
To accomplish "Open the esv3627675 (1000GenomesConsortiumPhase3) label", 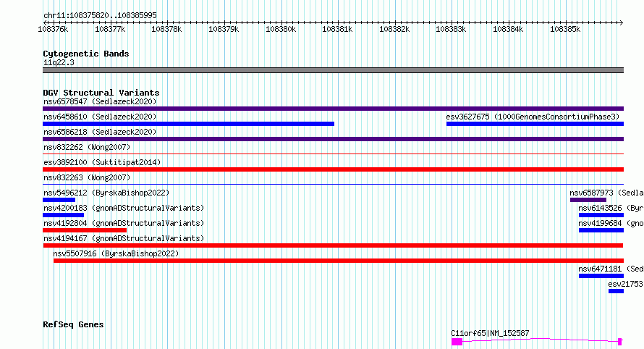I will [x=533, y=117].
